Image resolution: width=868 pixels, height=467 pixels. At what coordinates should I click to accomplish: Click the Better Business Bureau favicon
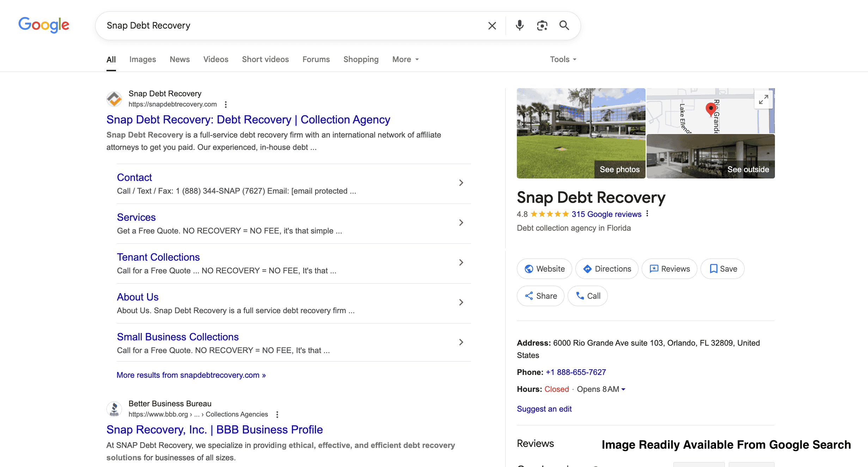[x=114, y=409]
